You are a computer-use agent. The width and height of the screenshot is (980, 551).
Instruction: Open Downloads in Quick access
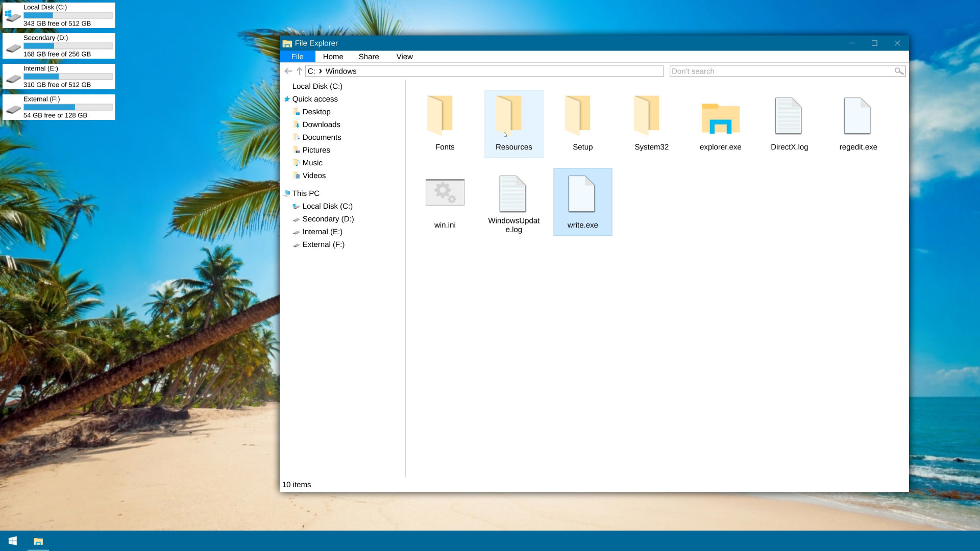[321, 124]
